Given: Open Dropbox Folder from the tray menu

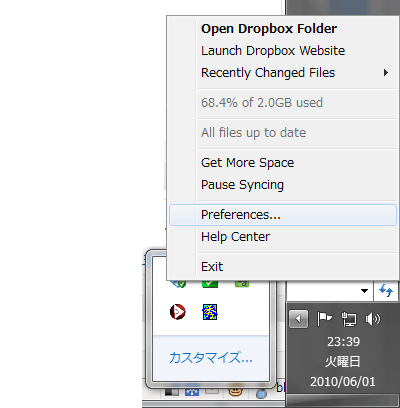Looking at the screenshot, I should (283, 29).
